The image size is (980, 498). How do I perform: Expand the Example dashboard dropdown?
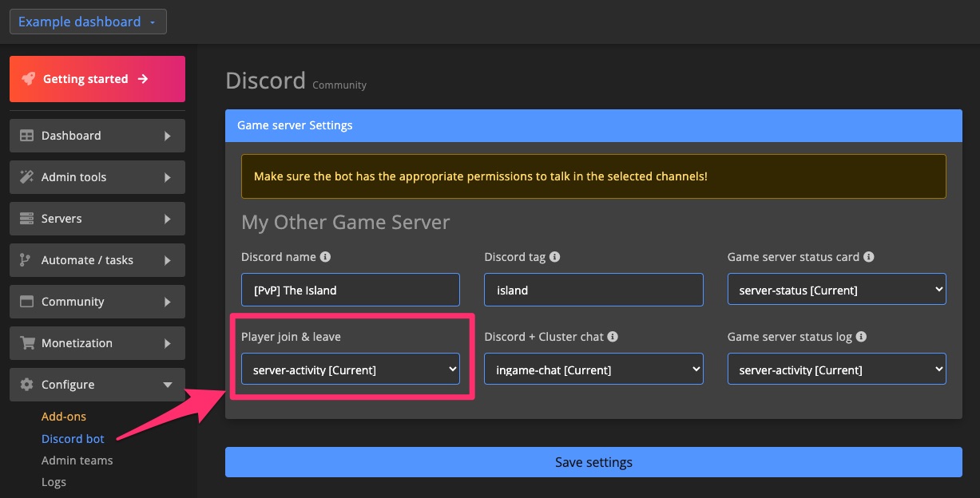click(x=88, y=22)
